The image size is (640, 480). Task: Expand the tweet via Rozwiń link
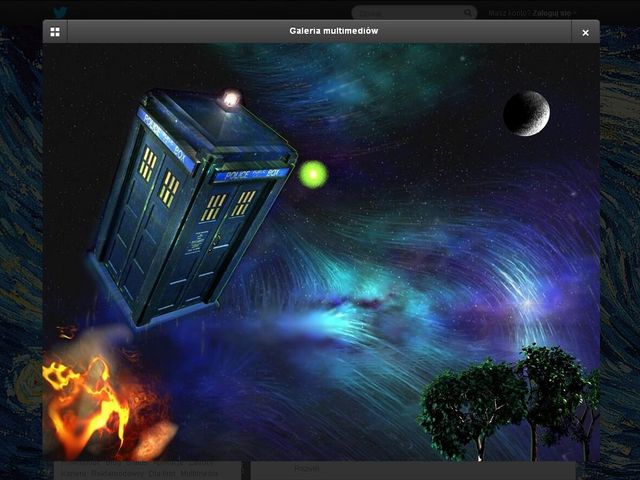(306, 468)
